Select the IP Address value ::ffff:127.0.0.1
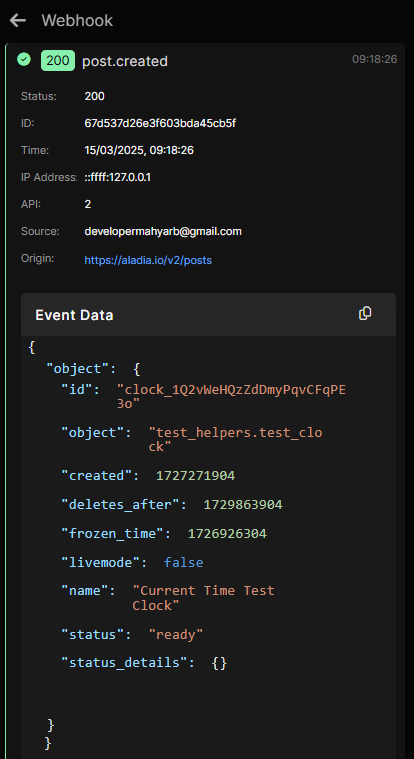 118,177
